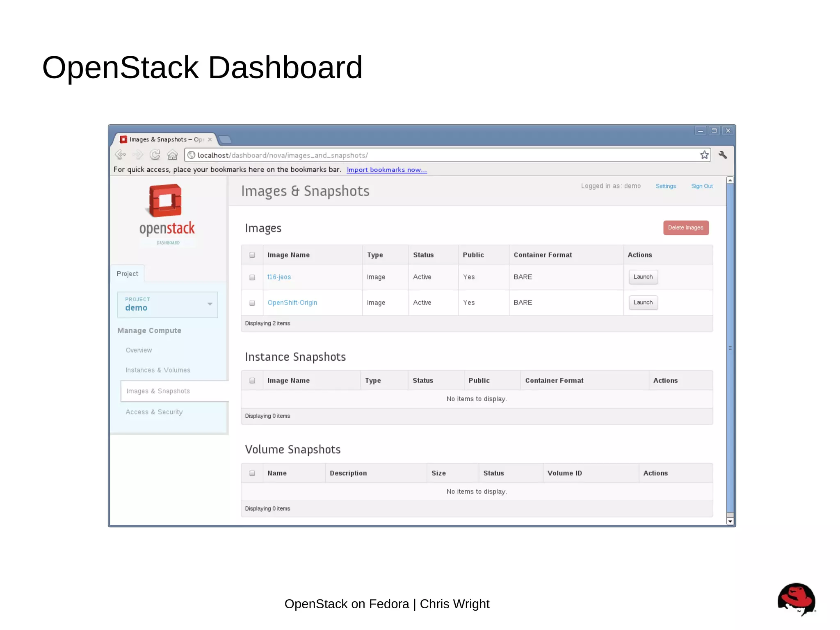Click the Sign Out link
The image size is (840, 630).
pyautogui.click(x=702, y=186)
